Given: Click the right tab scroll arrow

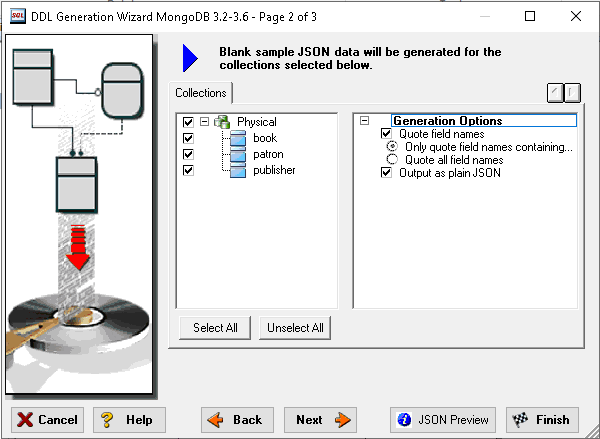Looking at the screenshot, I should [x=572, y=93].
